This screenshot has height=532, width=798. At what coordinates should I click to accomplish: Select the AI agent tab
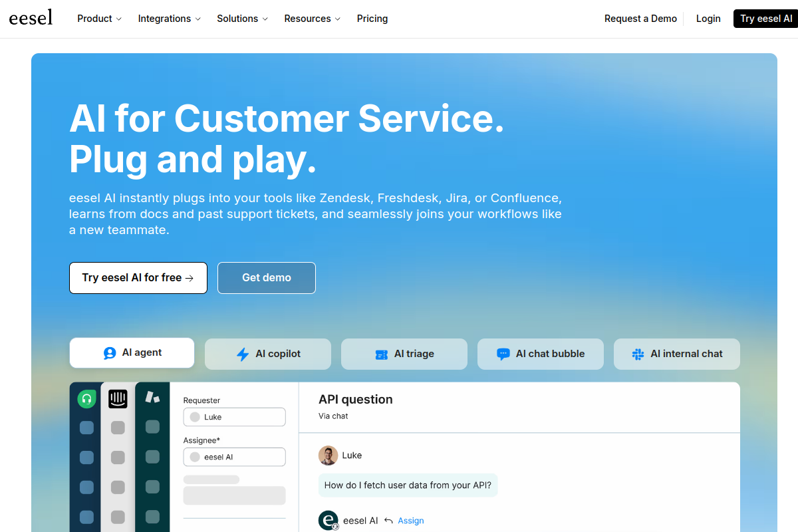click(x=132, y=353)
